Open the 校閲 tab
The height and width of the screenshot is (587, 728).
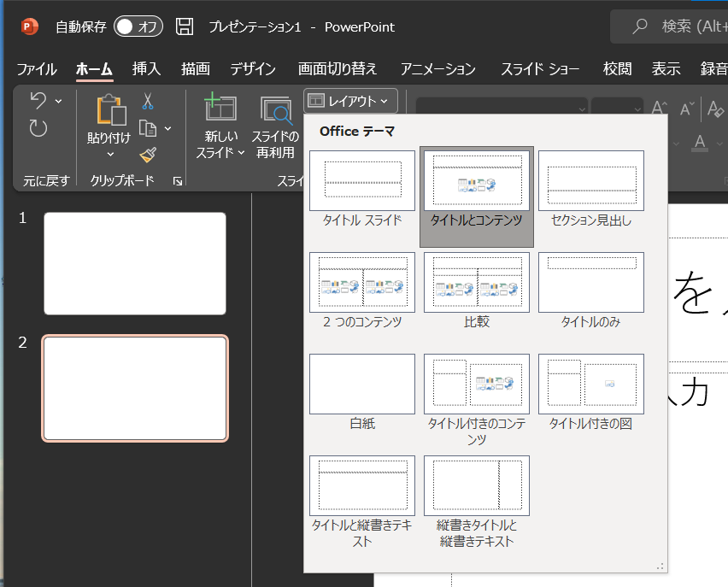pos(618,68)
